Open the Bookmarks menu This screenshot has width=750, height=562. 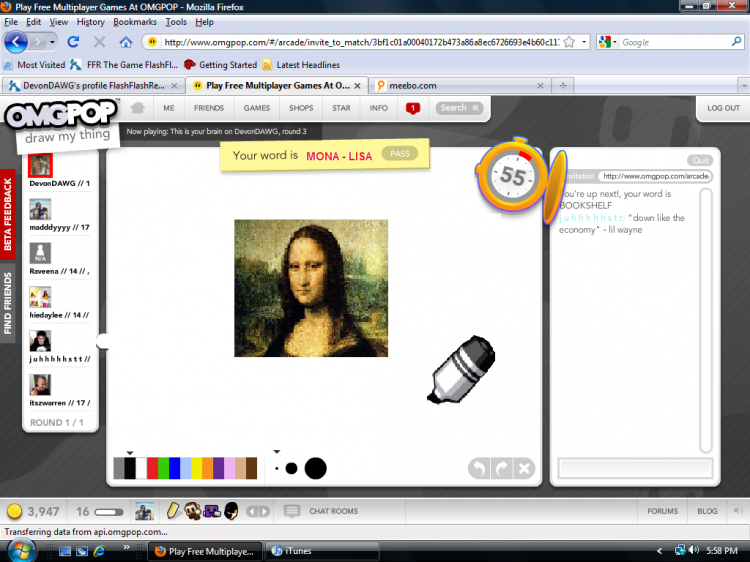click(x=135, y=22)
